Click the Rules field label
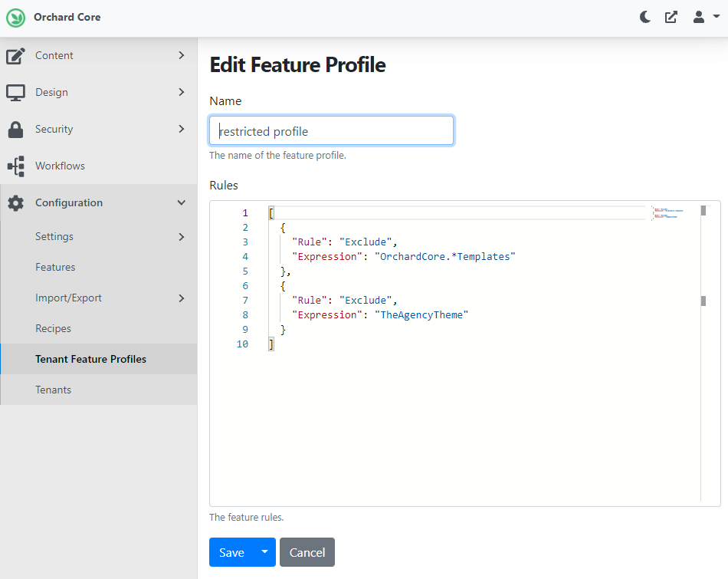 224,186
